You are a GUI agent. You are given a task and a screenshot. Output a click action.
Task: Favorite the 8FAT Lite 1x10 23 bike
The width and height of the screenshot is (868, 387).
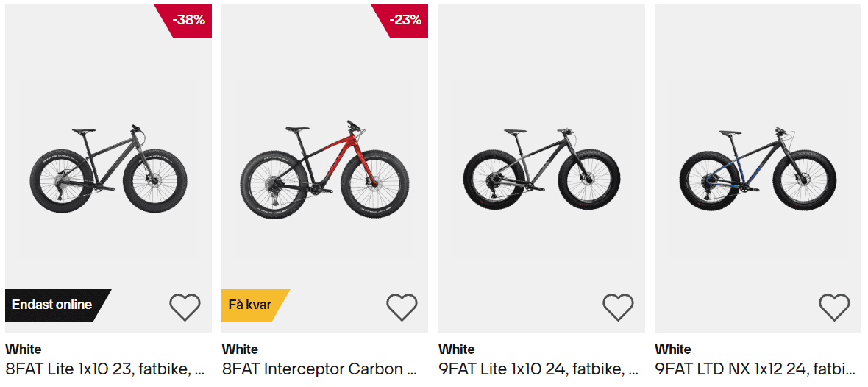185,307
